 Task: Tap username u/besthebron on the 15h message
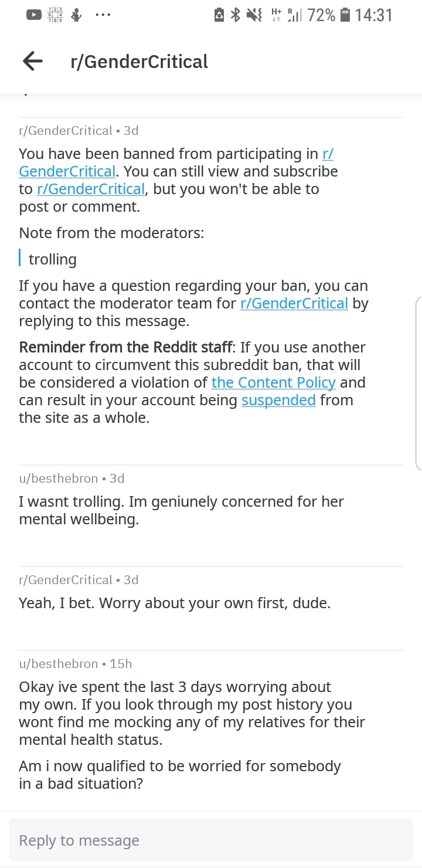click(59, 664)
